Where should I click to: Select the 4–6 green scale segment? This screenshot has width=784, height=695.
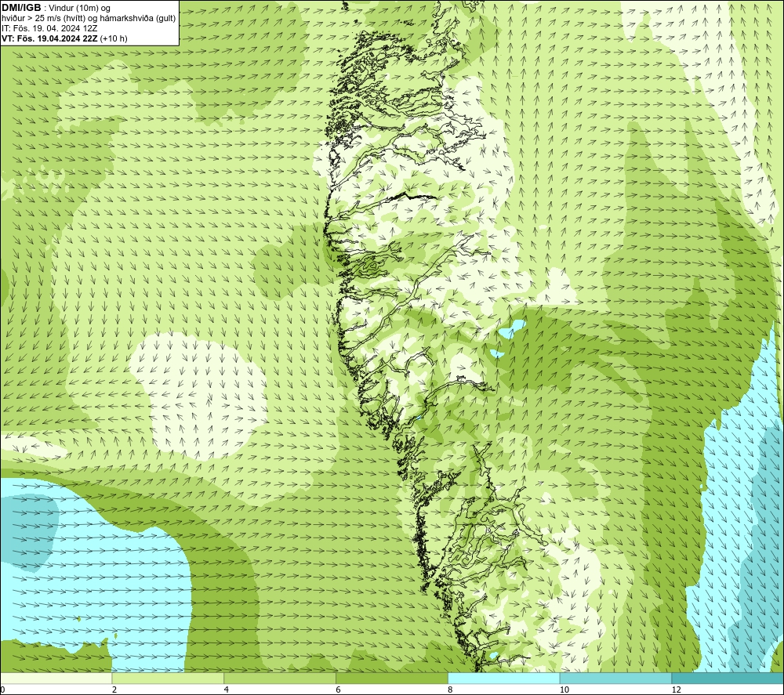click(280, 678)
